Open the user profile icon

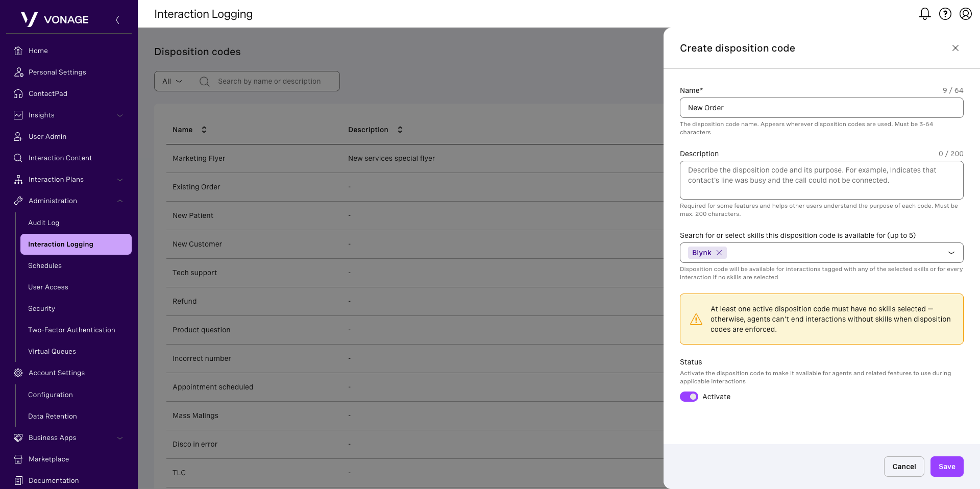pyautogui.click(x=965, y=14)
